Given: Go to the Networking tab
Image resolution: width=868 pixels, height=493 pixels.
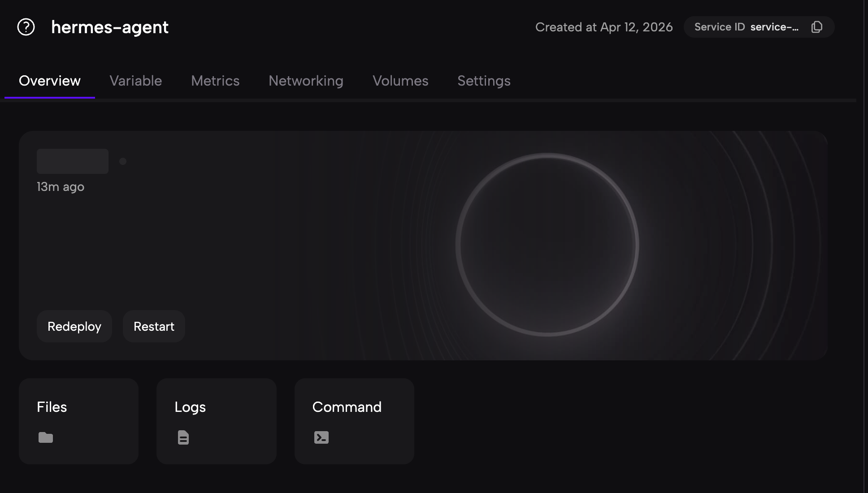Looking at the screenshot, I should pos(306,81).
